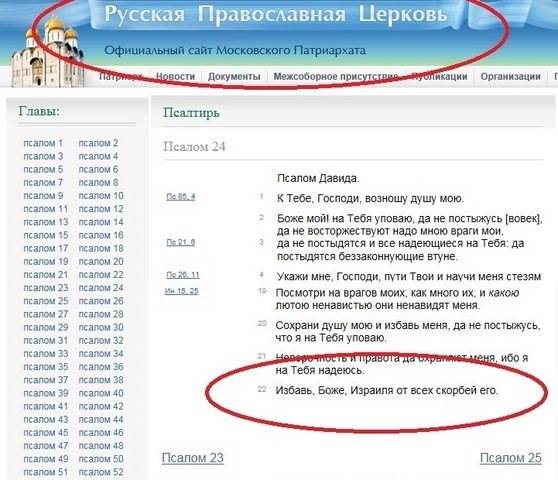Open псалом 28 in chapter list
This screenshot has width=558, height=480.
click(x=101, y=314)
